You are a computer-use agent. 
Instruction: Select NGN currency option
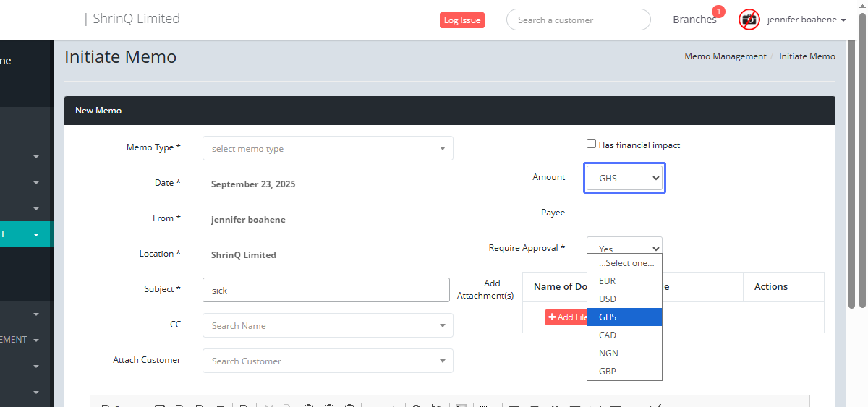pyautogui.click(x=608, y=354)
